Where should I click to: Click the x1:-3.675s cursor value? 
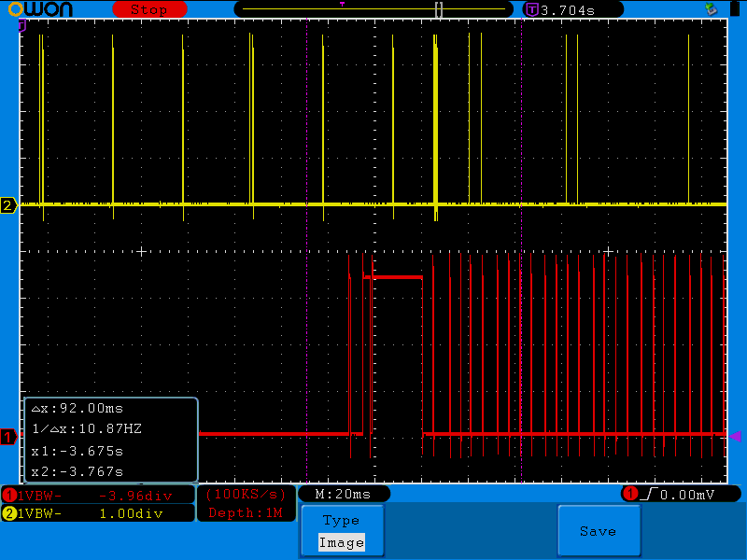78,451
